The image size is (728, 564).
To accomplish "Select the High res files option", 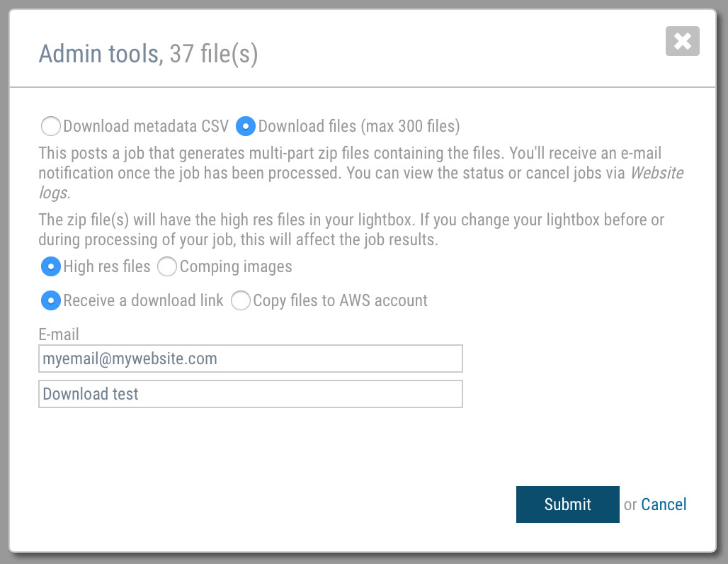I will click(x=51, y=267).
